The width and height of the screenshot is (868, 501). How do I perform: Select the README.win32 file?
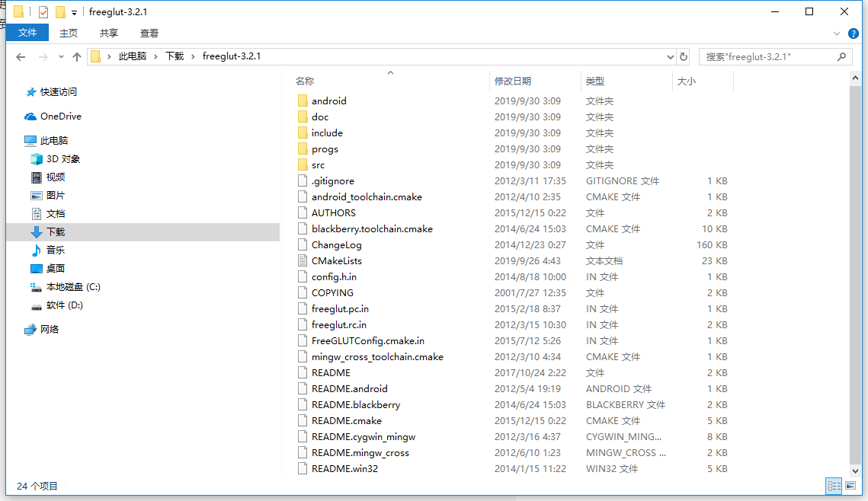coord(344,468)
